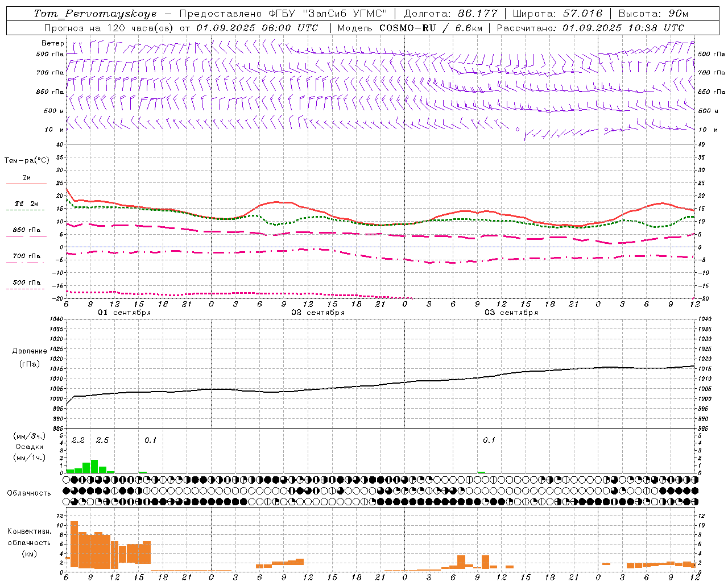Viewport: 728px width, 582px height.
Task: Click the (мм/1ч.) precipitation unit label
Action: (30, 458)
